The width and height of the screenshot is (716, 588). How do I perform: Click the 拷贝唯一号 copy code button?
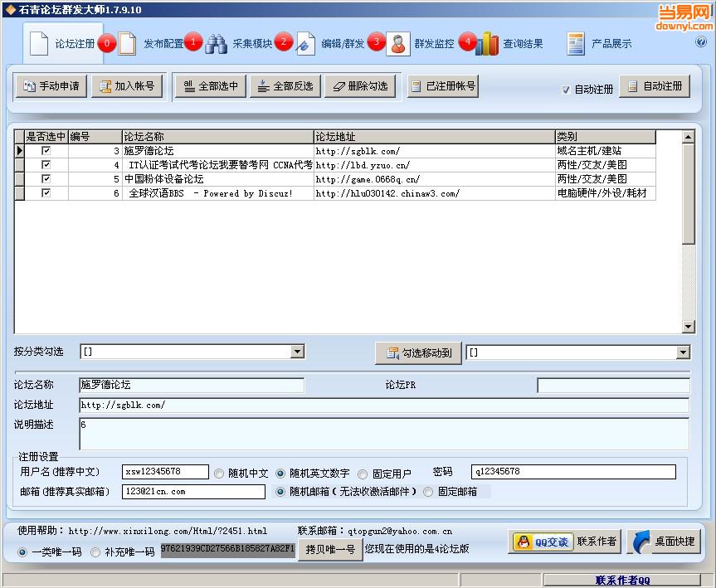coord(330,550)
